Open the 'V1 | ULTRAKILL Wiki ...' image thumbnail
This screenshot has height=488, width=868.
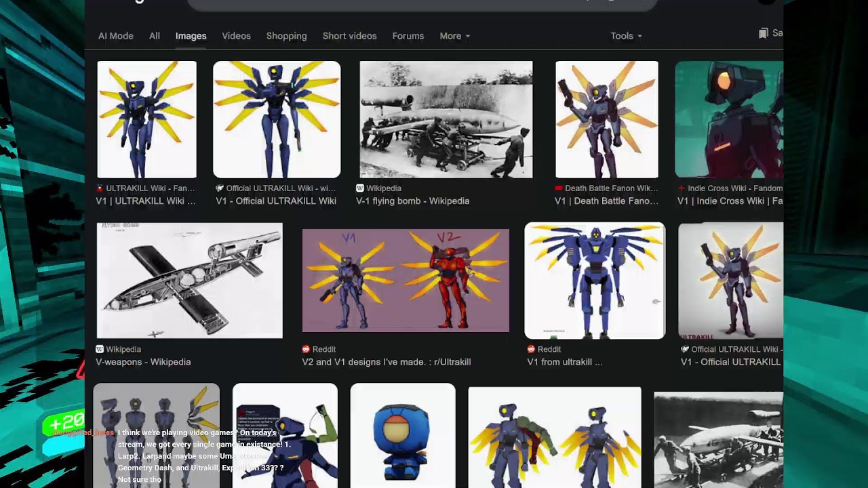click(x=146, y=119)
